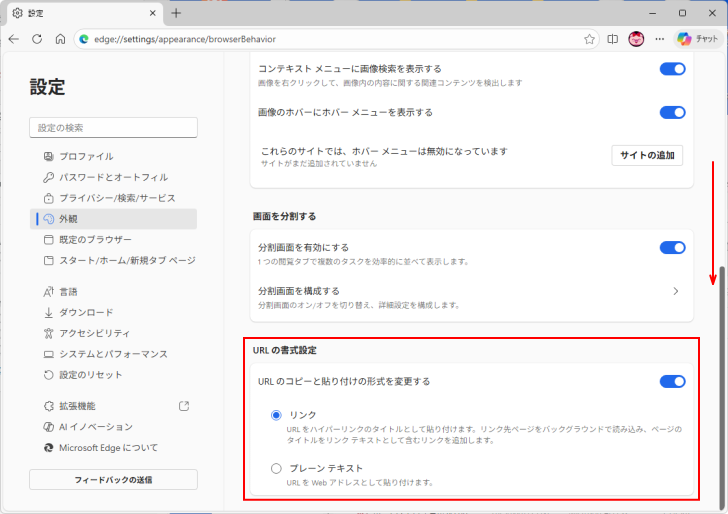
Task: Open ダウンロード settings
Action: tap(113, 312)
